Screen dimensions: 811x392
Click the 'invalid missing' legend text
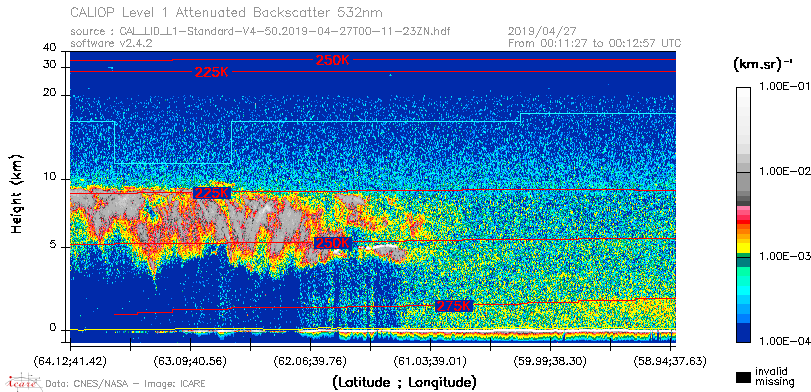pyautogui.click(x=774, y=377)
